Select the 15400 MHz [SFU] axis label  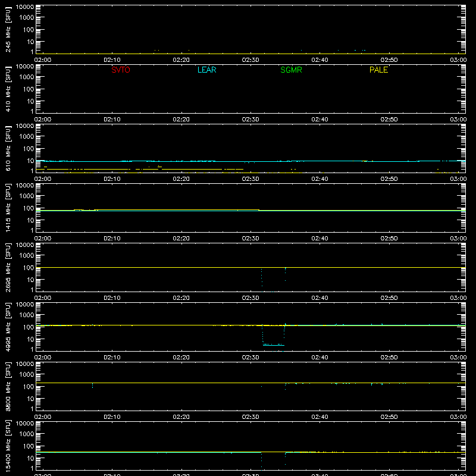pos(8,446)
